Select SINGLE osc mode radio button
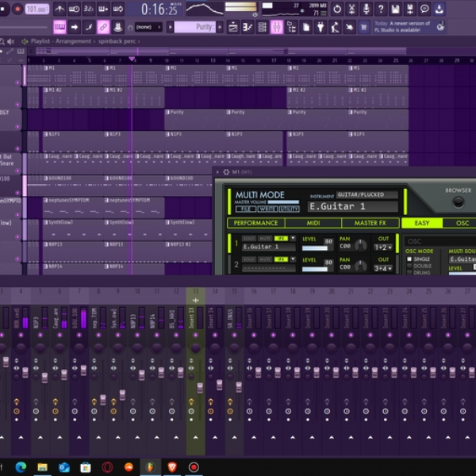The image size is (476, 476). [x=409, y=259]
